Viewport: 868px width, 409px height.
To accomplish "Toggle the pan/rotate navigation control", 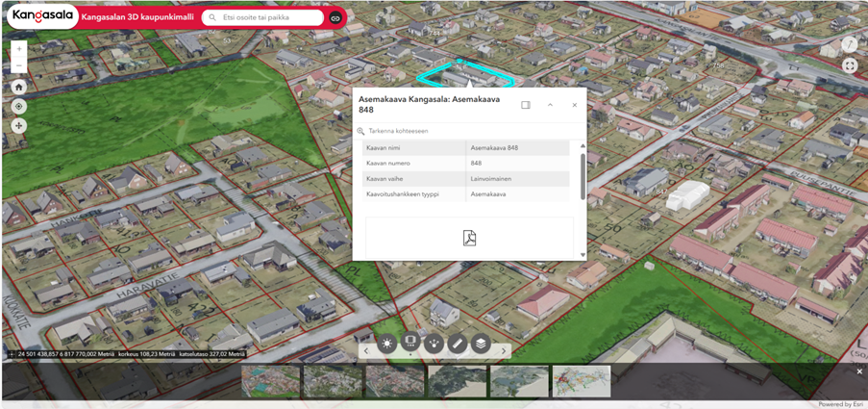I will 19,126.
